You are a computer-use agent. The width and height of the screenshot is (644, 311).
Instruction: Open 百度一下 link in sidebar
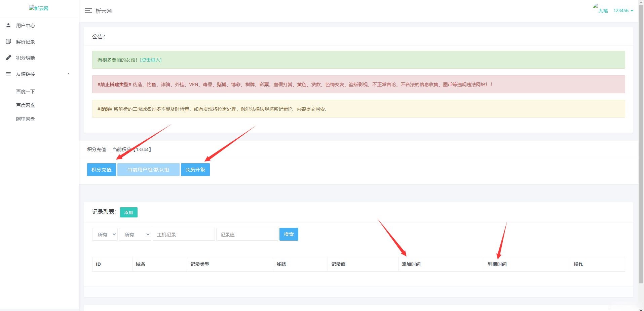coord(26,91)
